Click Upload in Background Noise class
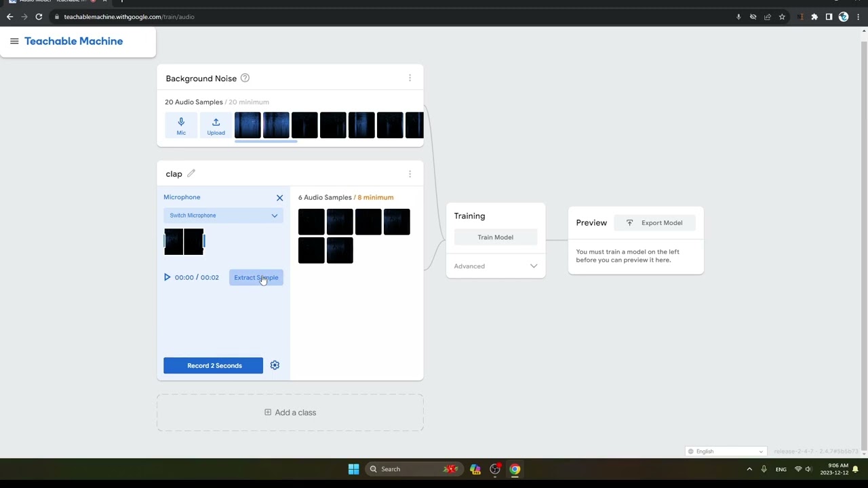 (x=216, y=125)
